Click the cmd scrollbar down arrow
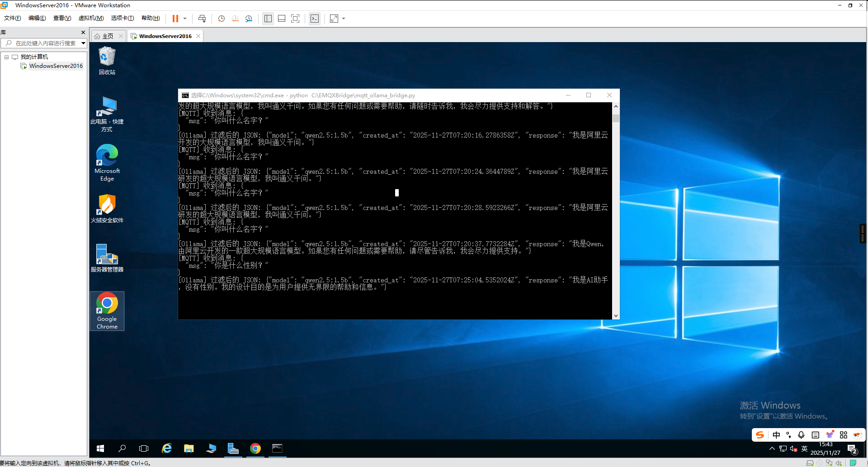The width and height of the screenshot is (868, 467). click(616, 316)
